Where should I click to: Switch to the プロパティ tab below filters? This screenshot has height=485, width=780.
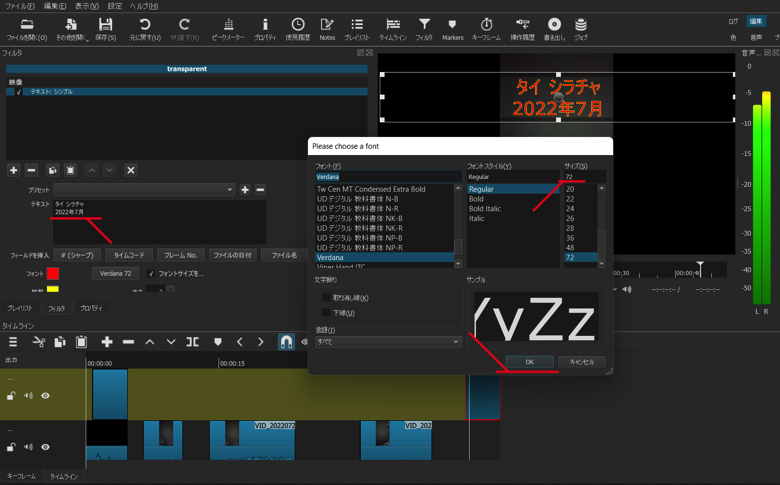click(91, 308)
